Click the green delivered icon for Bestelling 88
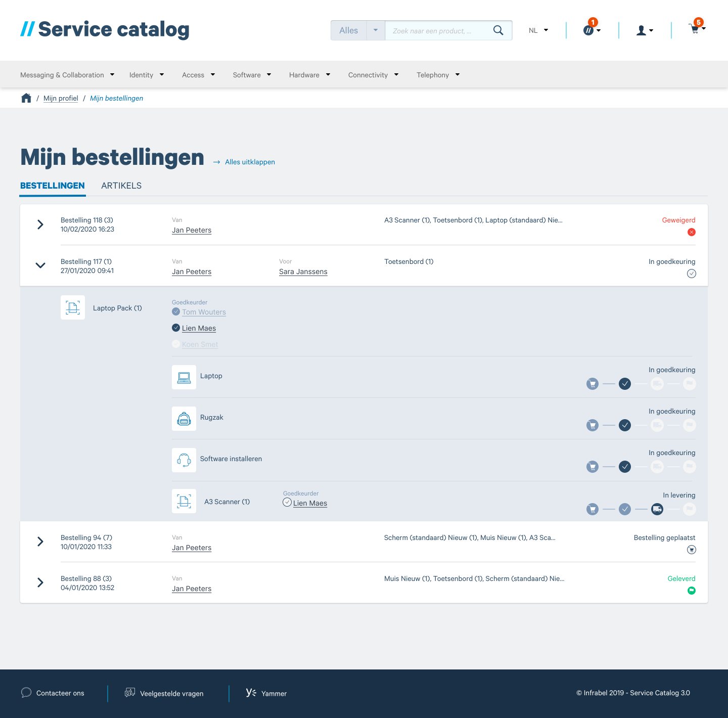Image resolution: width=728 pixels, height=718 pixels. click(692, 591)
